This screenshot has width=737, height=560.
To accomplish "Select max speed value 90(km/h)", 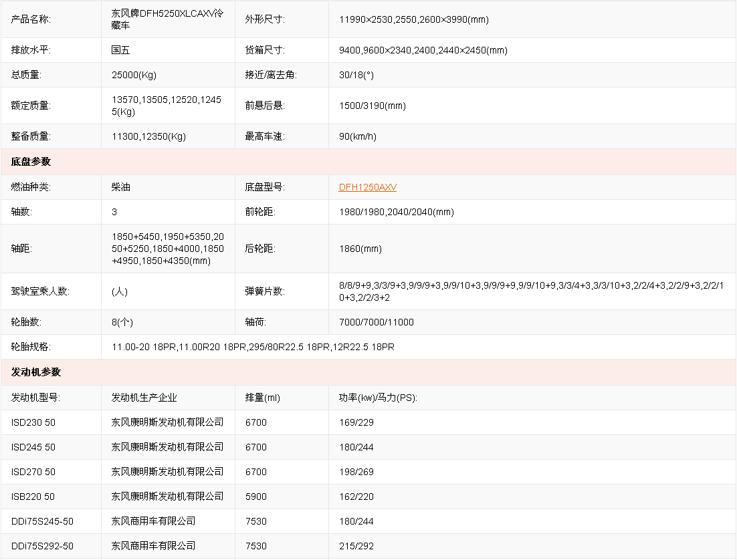I will pyautogui.click(x=358, y=136).
